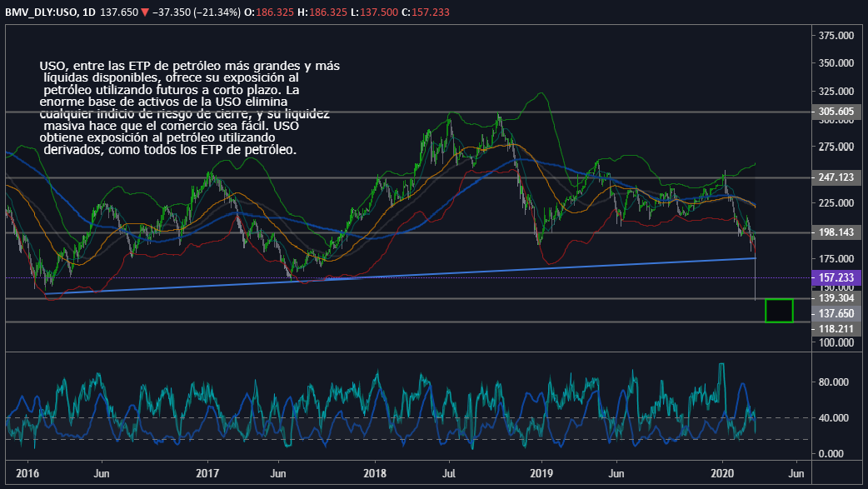Screen dimensions: 868x489
Task: Click the 2018 label on time axis
Action: [x=374, y=471]
